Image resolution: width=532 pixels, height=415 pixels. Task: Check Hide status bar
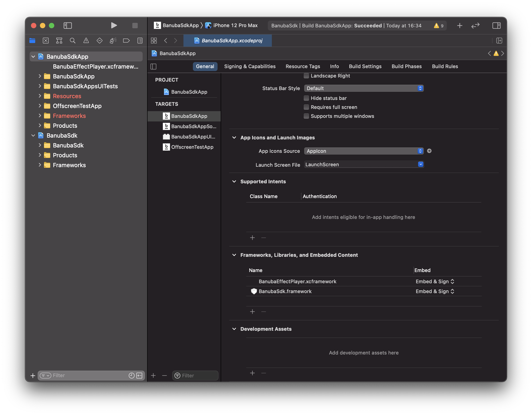click(x=306, y=98)
